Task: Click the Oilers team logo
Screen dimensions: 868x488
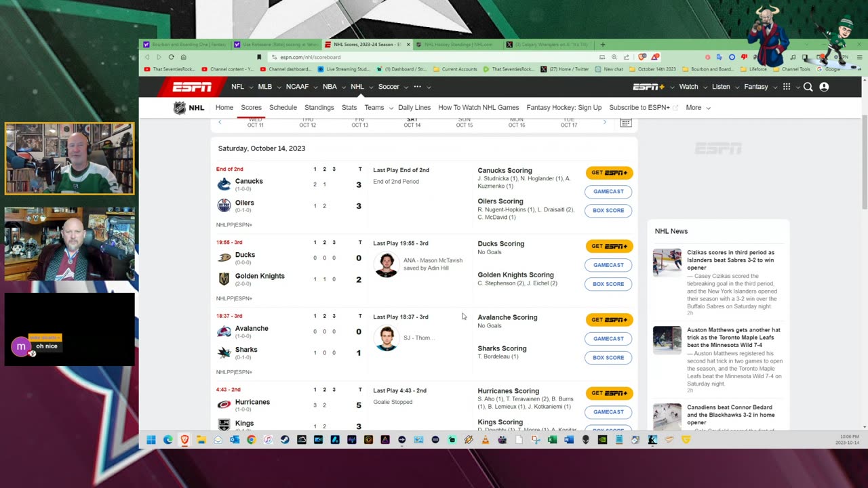Action: tap(224, 205)
